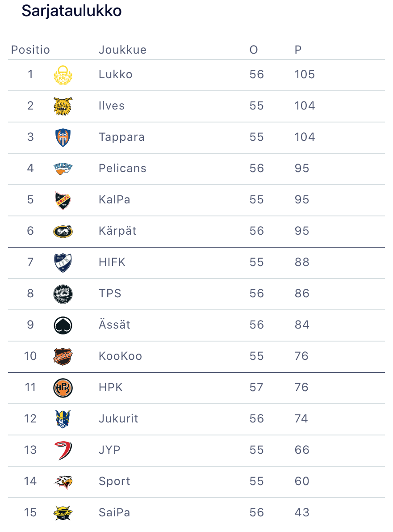This screenshot has width=393, height=532.
Task: Click the JYP red logo
Action: click(x=63, y=450)
